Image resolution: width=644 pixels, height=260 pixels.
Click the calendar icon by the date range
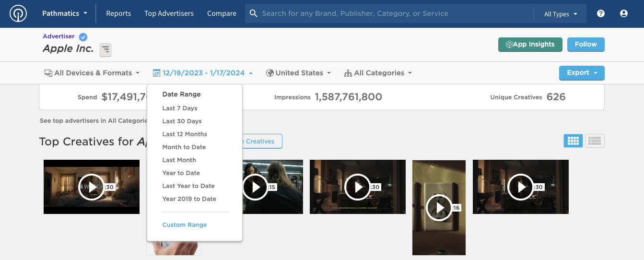coord(156,73)
